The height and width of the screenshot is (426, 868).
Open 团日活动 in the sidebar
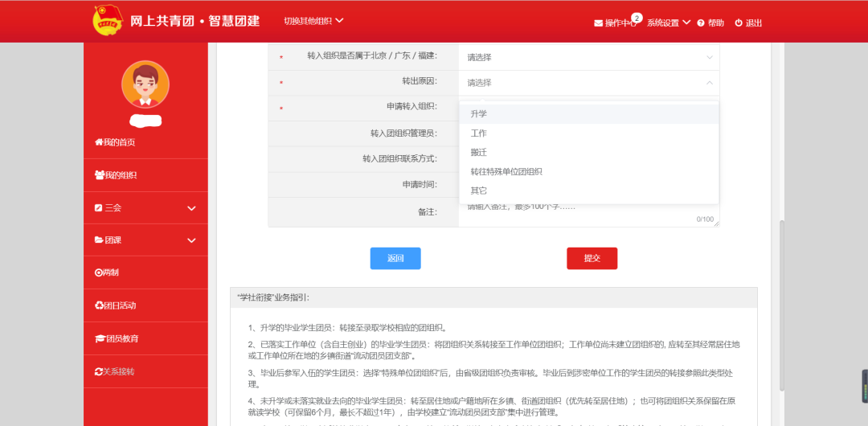pos(115,305)
